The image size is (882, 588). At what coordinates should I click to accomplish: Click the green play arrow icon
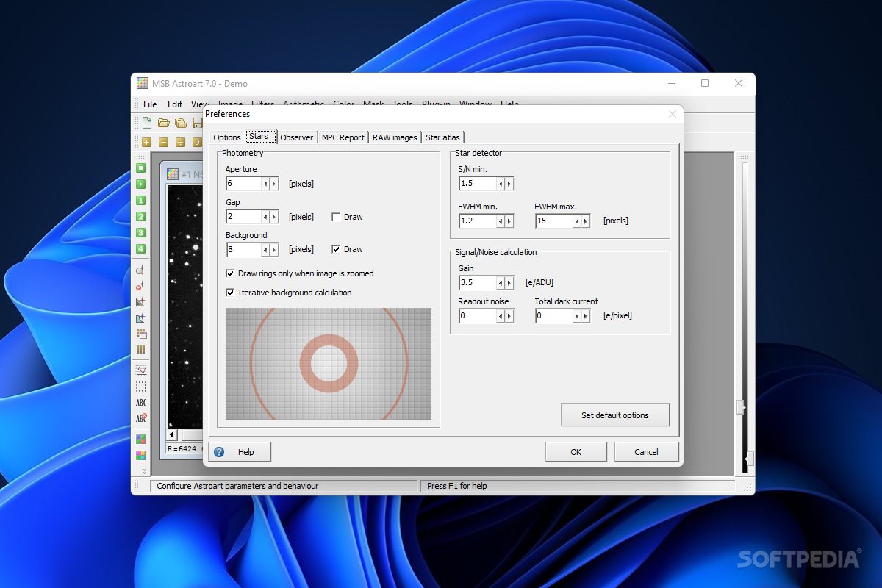[x=140, y=184]
